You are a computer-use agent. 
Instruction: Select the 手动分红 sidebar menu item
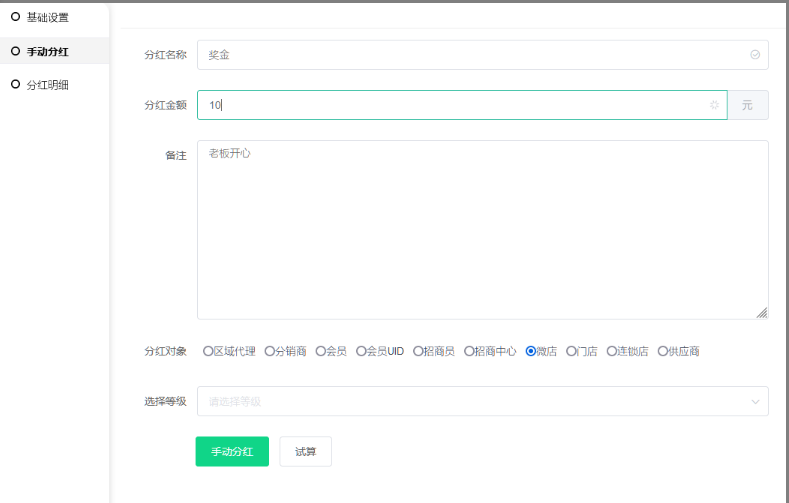click(x=47, y=51)
